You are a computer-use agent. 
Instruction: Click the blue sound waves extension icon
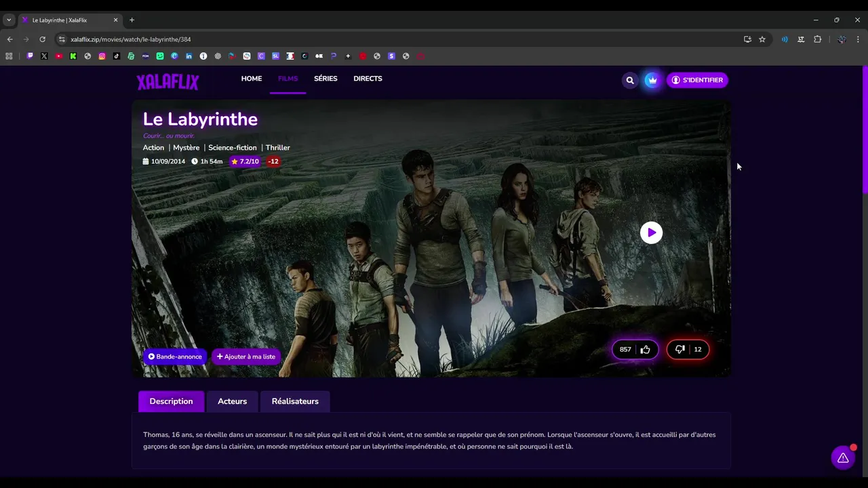785,39
